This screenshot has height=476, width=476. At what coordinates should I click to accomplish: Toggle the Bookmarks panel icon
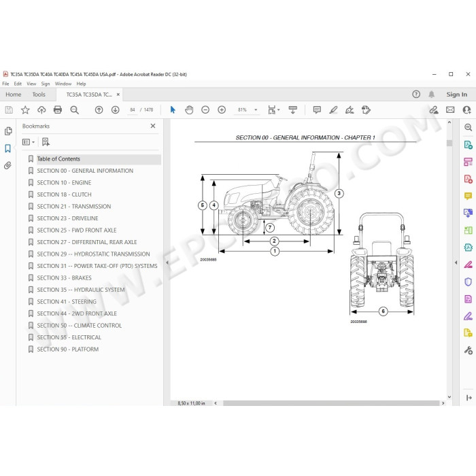8,148
